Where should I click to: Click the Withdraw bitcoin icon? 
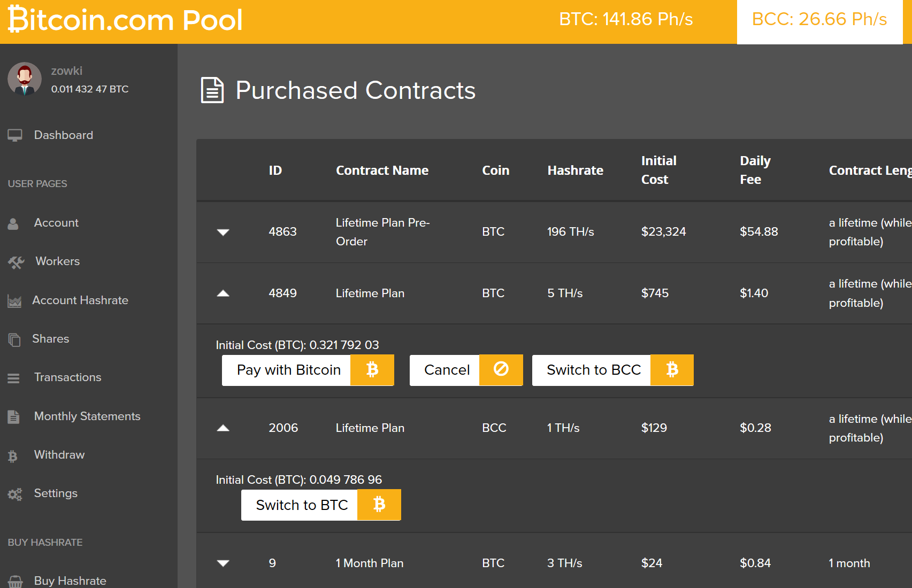click(x=13, y=456)
